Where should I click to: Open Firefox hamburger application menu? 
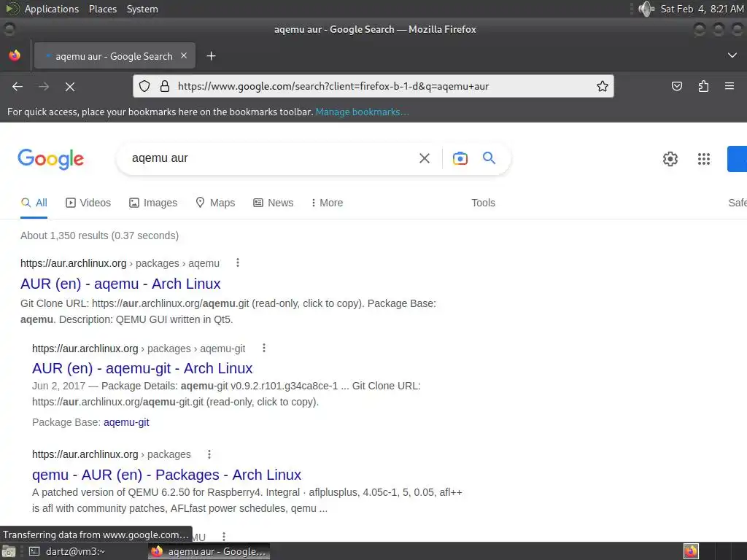tap(729, 86)
